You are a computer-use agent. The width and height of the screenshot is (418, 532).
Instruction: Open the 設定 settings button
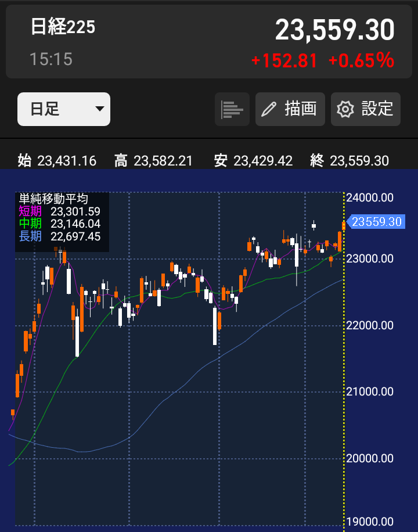365,109
